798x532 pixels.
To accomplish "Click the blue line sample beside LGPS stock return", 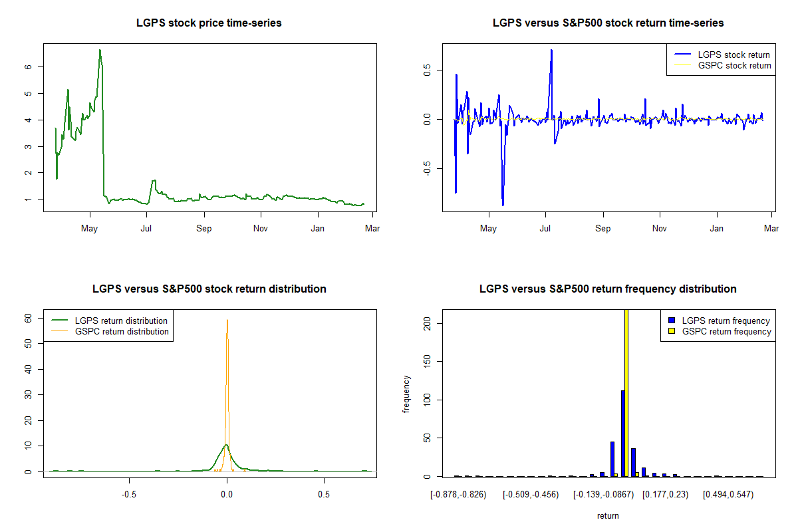I will click(682, 55).
